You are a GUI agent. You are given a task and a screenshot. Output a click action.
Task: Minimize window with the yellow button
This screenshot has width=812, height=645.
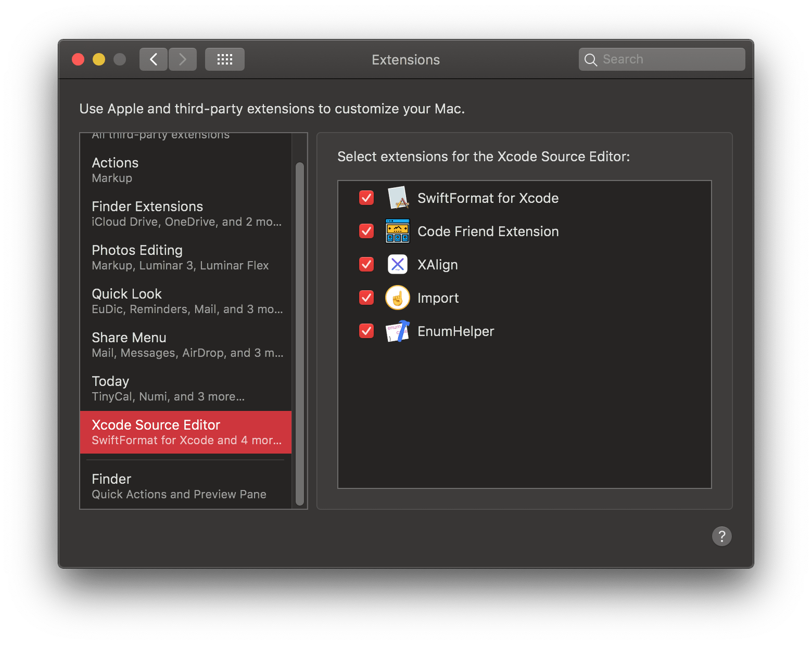pos(99,59)
